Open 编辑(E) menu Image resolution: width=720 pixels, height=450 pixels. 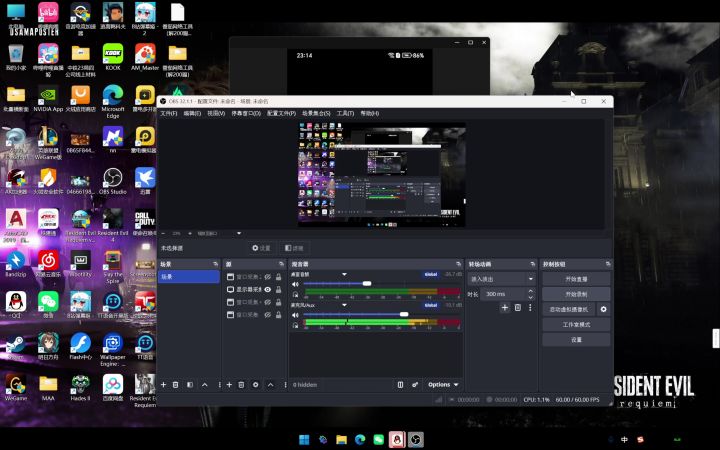(x=192, y=113)
